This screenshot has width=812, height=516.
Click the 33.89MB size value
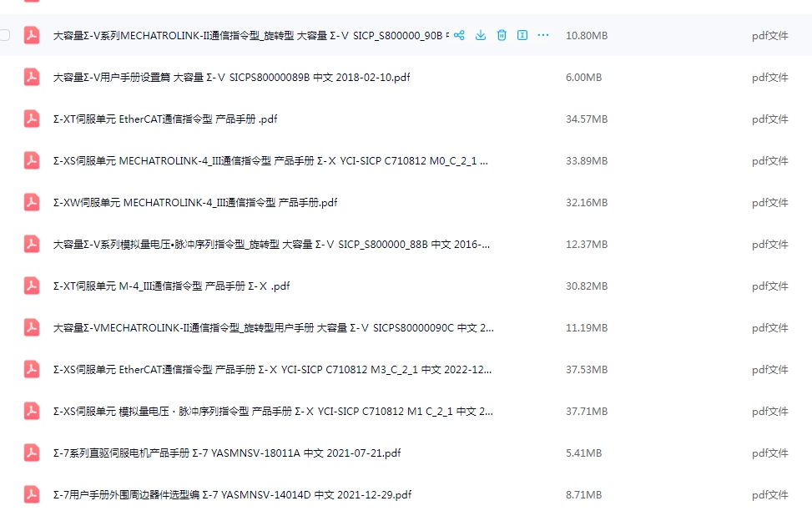[x=586, y=160]
